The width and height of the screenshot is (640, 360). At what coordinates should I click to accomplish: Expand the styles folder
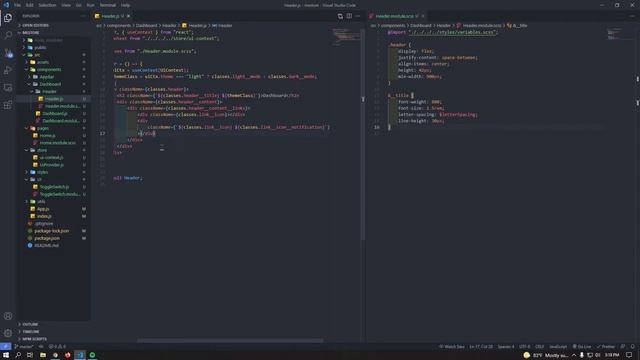(x=42, y=172)
